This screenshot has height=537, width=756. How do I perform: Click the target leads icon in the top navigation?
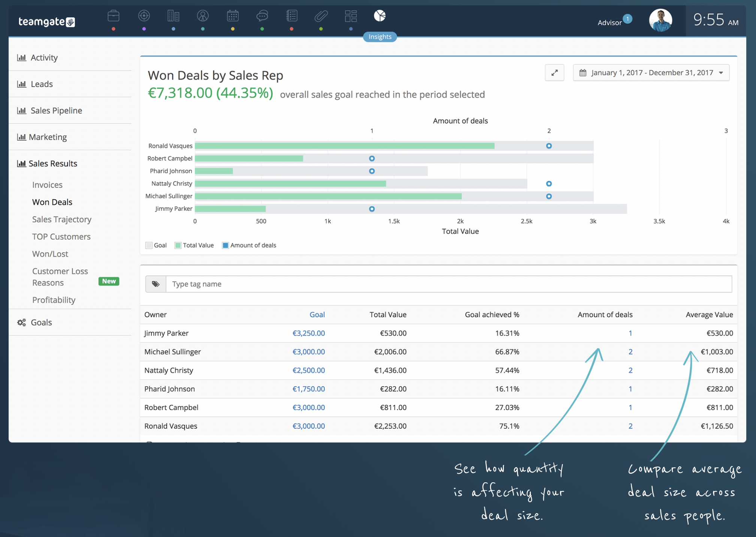(144, 16)
